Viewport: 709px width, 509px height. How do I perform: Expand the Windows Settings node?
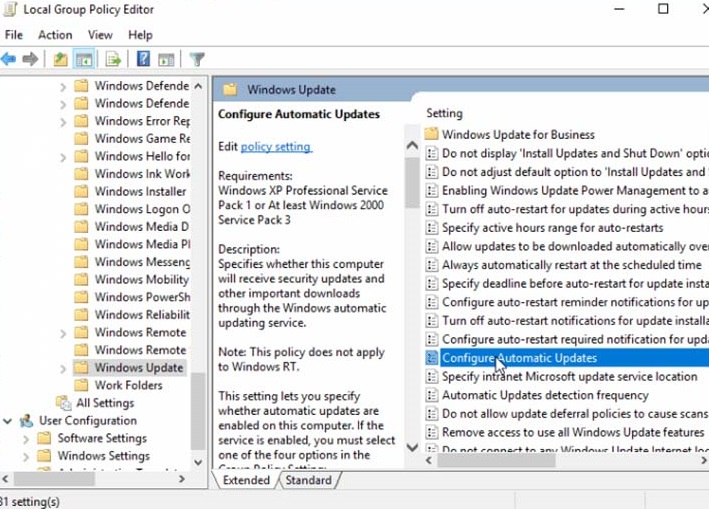pos(26,457)
